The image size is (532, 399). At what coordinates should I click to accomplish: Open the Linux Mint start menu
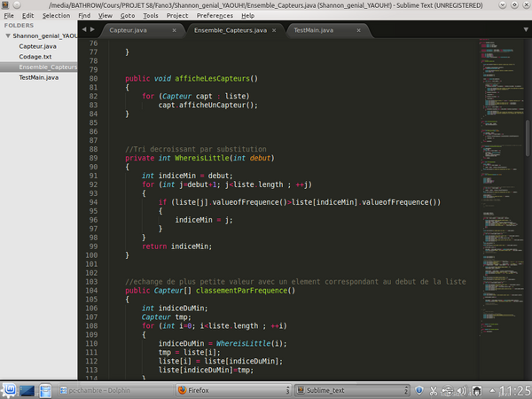click(x=10, y=390)
